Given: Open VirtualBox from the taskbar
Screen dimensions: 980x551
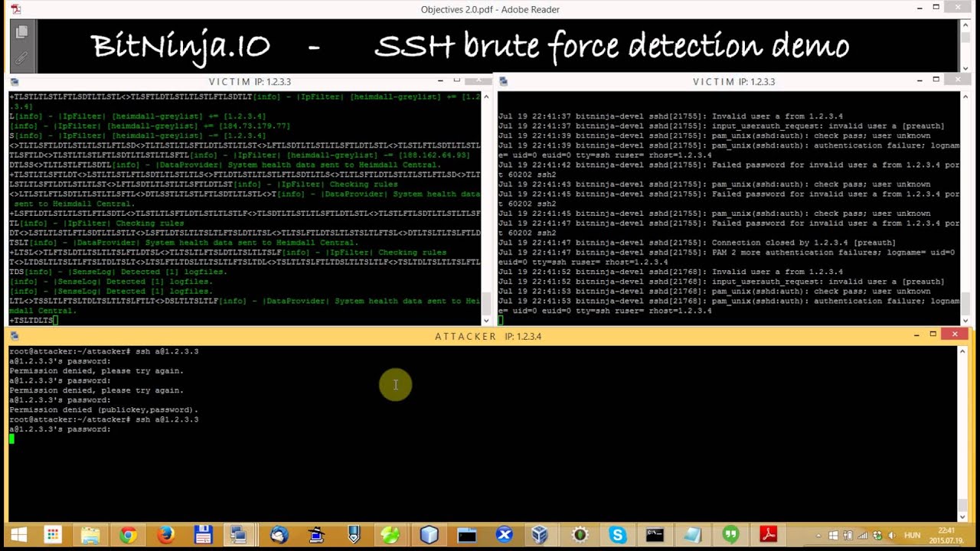Looking at the screenshot, I should tap(541, 535).
